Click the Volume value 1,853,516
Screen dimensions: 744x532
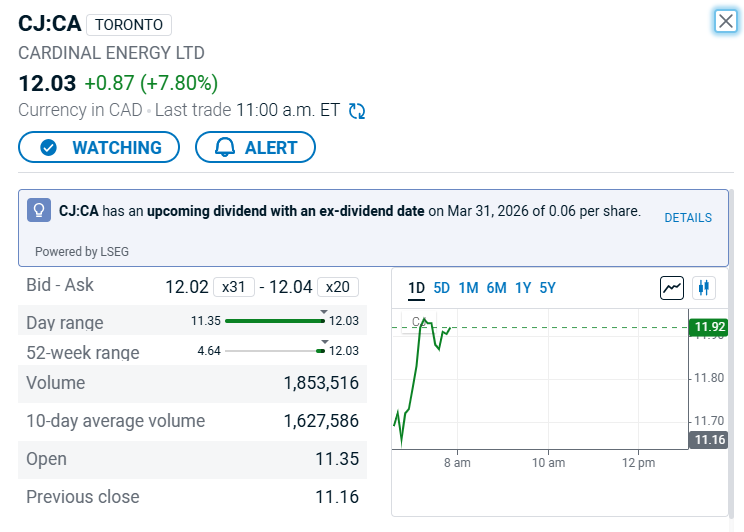click(x=321, y=383)
